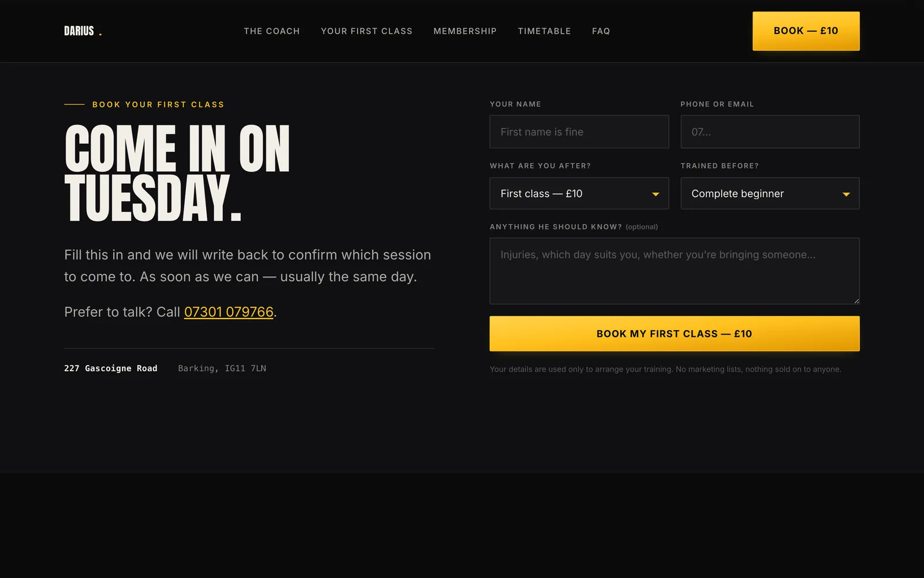
Task: Submit Book My First Class — £10
Action: 675,334
